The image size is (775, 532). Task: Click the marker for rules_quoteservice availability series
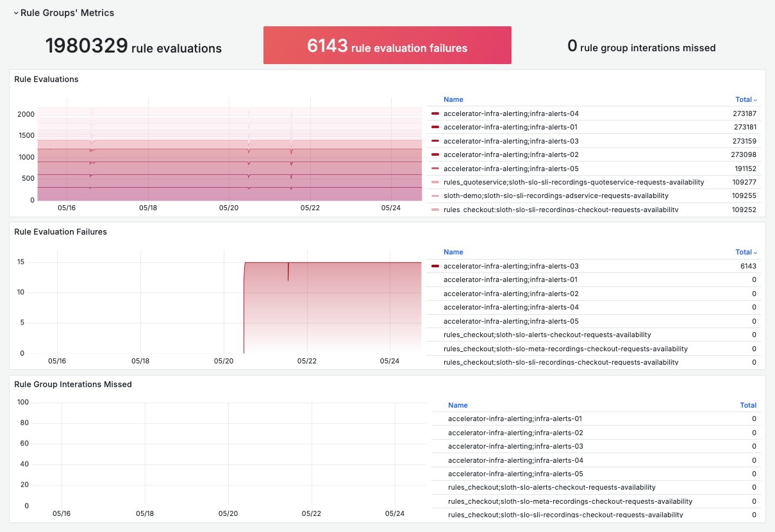pos(435,182)
